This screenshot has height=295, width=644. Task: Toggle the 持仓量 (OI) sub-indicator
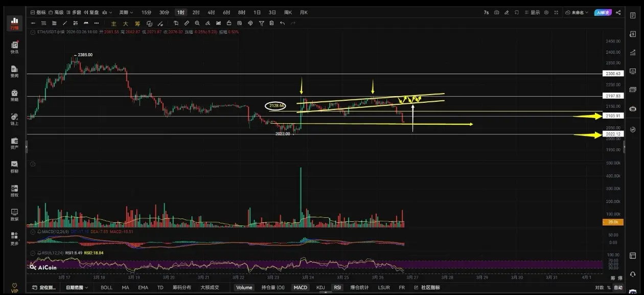click(x=273, y=287)
